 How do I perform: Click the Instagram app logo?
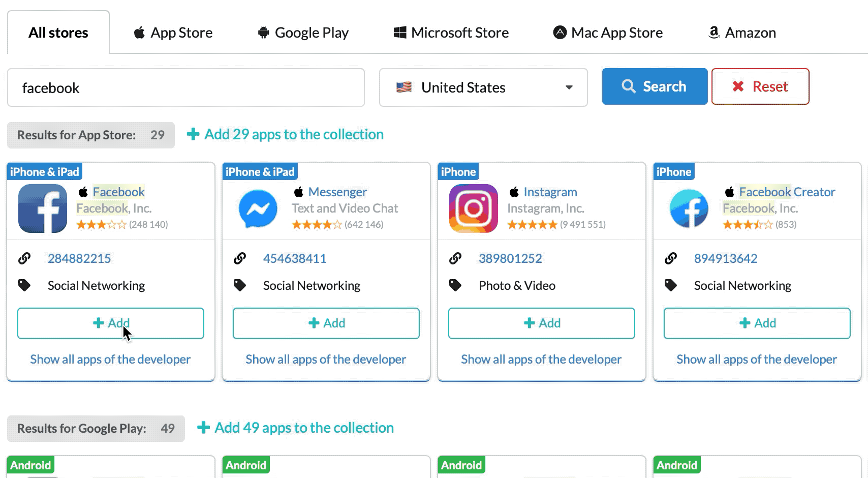coord(474,208)
